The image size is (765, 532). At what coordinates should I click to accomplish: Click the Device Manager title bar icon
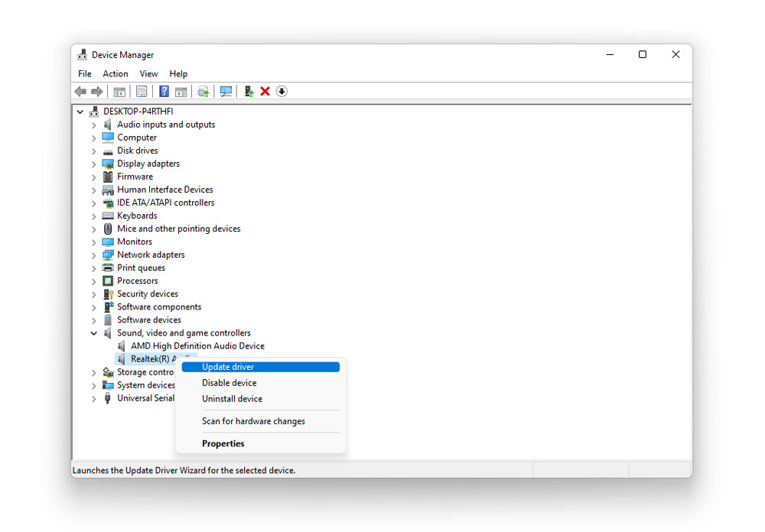(x=83, y=54)
